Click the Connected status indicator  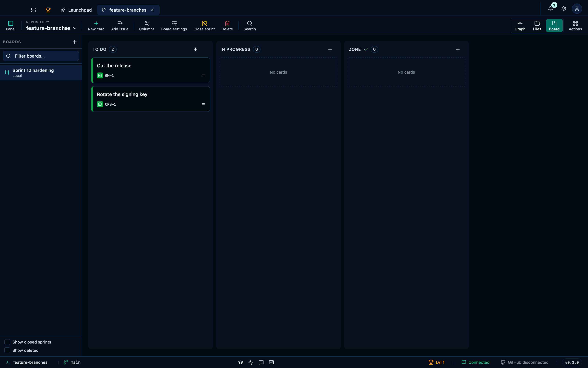475,362
